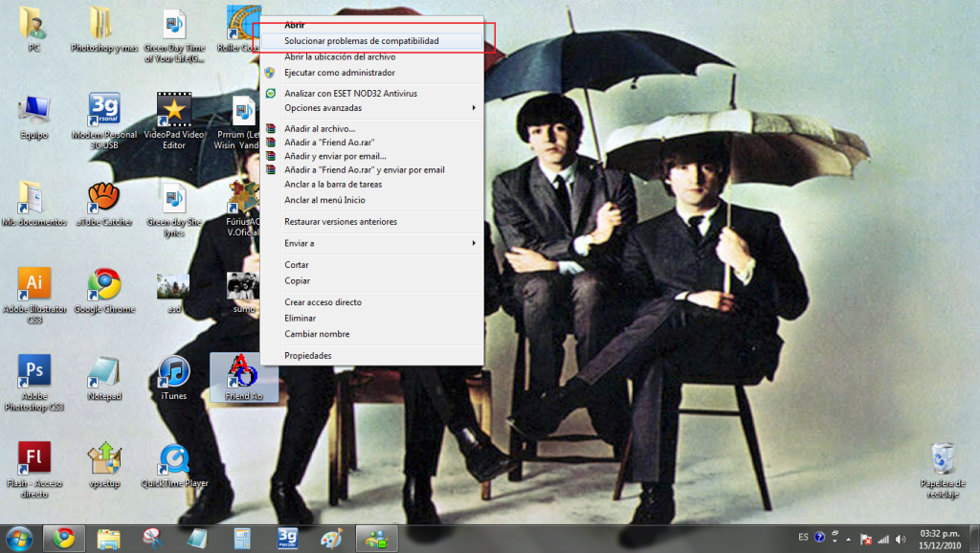Image resolution: width=980 pixels, height=553 pixels.
Task: Open Notepad from taskbar
Action: click(197, 538)
